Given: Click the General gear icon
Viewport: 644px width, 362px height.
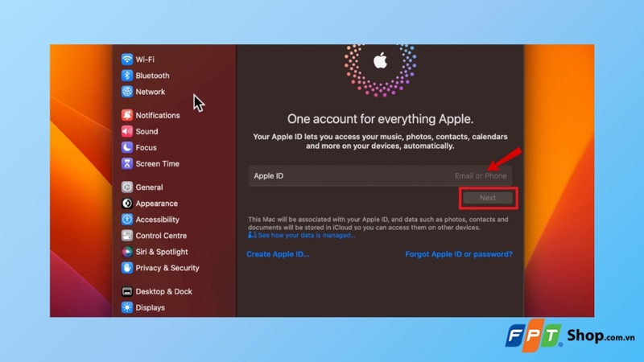Looking at the screenshot, I should (x=127, y=187).
